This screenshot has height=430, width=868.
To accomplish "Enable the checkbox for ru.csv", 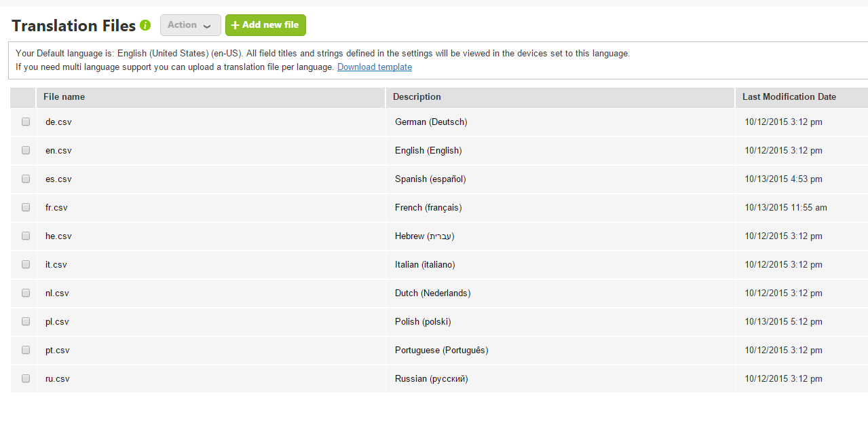I will click(26, 378).
